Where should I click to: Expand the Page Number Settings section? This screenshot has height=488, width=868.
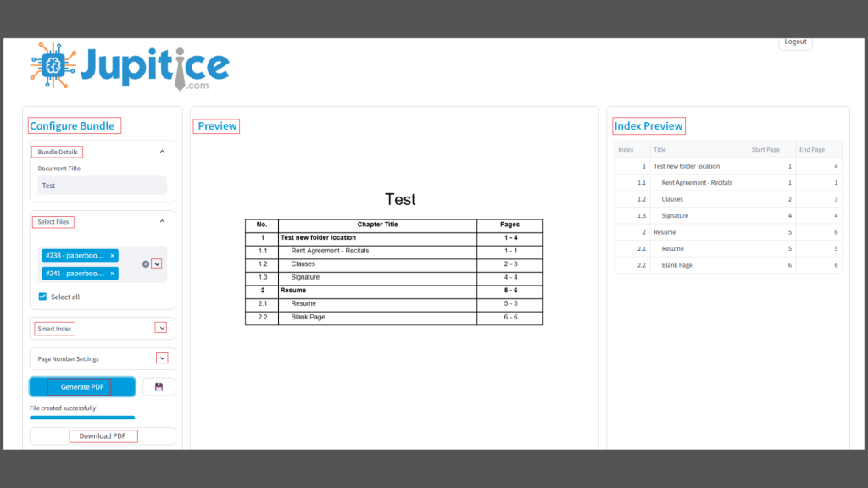click(x=162, y=358)
